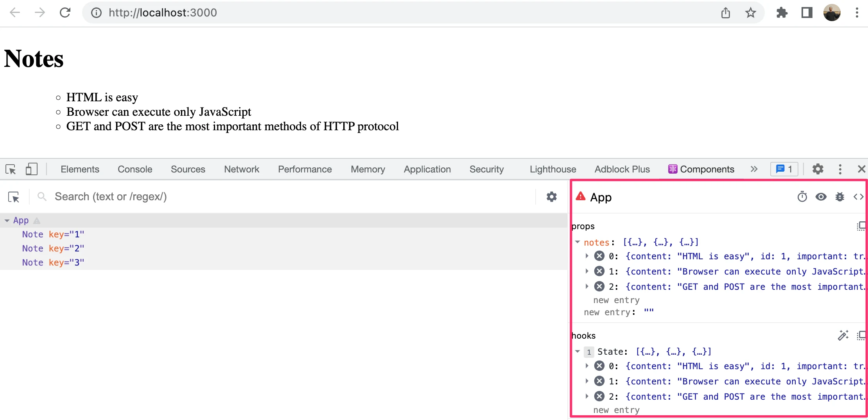Screen dimensions: 868x420
Task: Open the site information icon in address bar
Action: tap(96, 13)
